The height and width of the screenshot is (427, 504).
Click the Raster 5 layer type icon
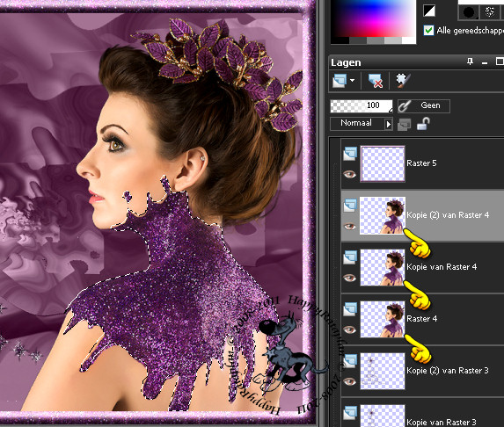[350, 154]
